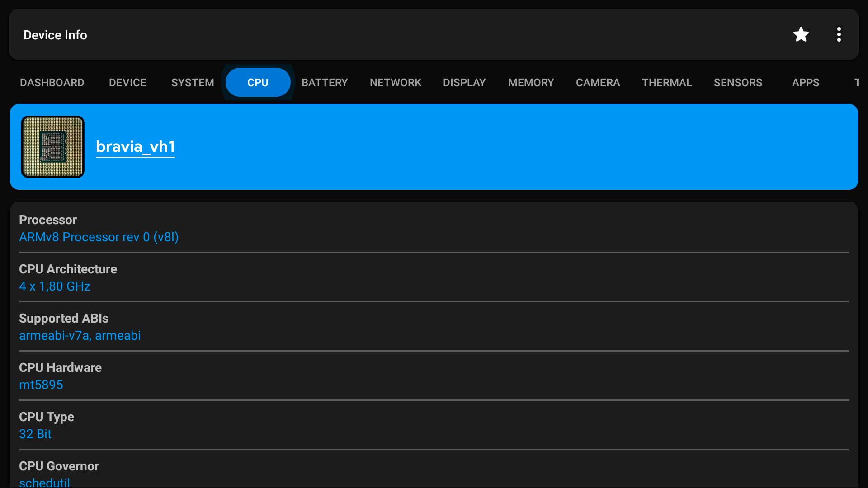Click the DEVICE tab

(x=127, y=82)
